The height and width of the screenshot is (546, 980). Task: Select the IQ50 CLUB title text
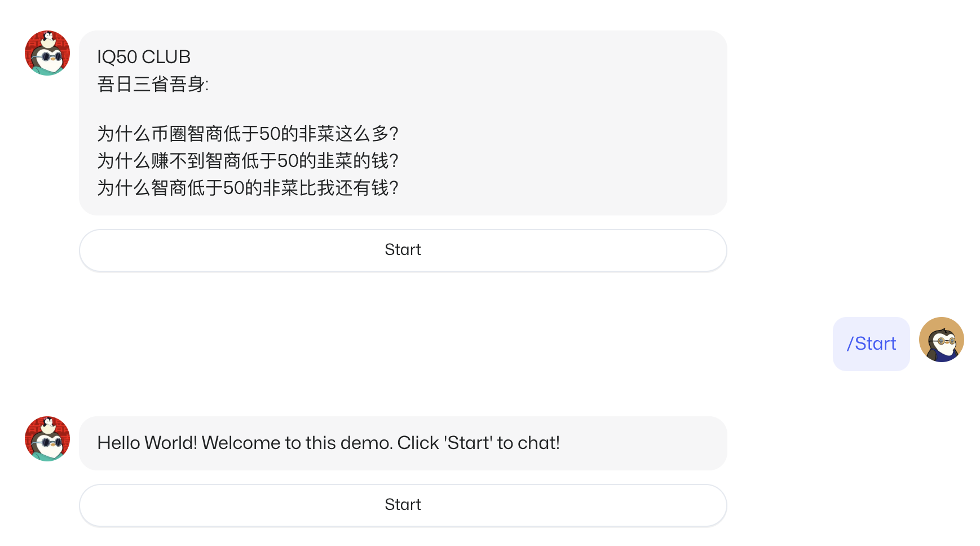144,57
